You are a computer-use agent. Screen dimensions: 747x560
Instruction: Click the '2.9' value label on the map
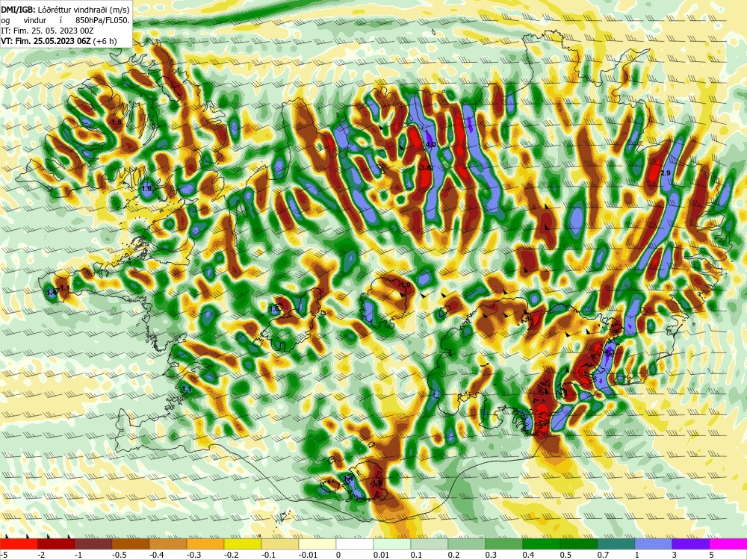(x=666, y=173)
